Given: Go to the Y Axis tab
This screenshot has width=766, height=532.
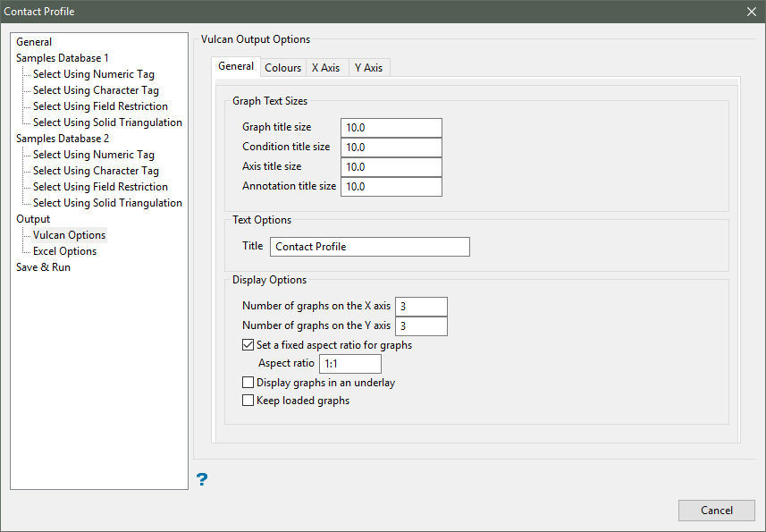Looking at the screenshot, I should [368, 68].
